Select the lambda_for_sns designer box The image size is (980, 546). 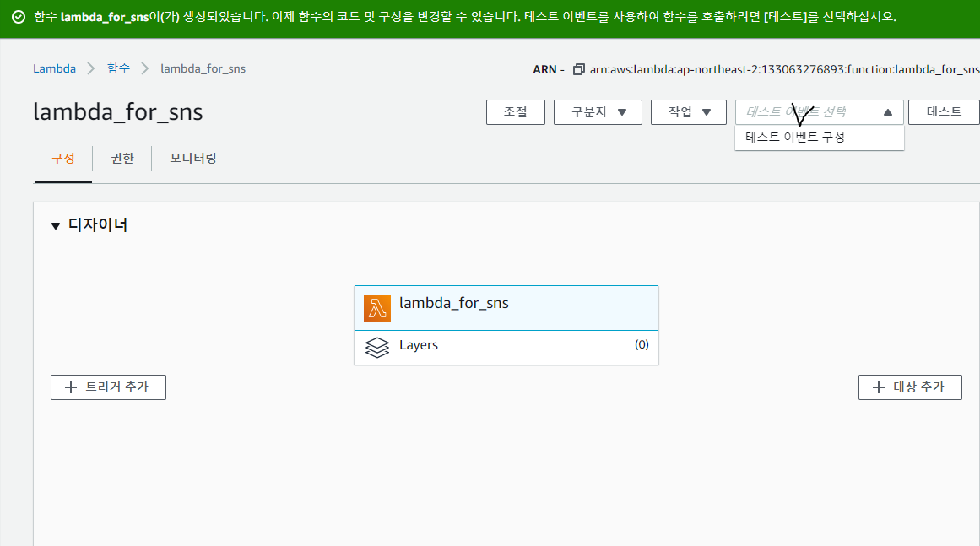pos(506,308)
